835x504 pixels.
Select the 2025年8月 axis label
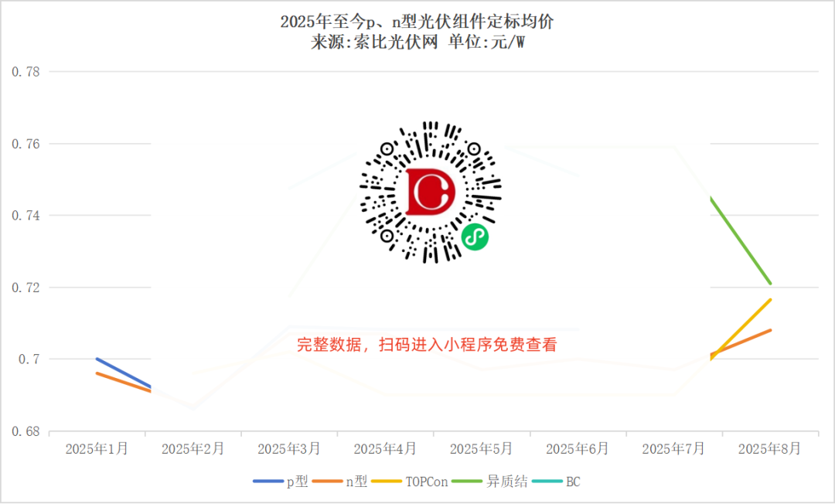tap(769, 448)
